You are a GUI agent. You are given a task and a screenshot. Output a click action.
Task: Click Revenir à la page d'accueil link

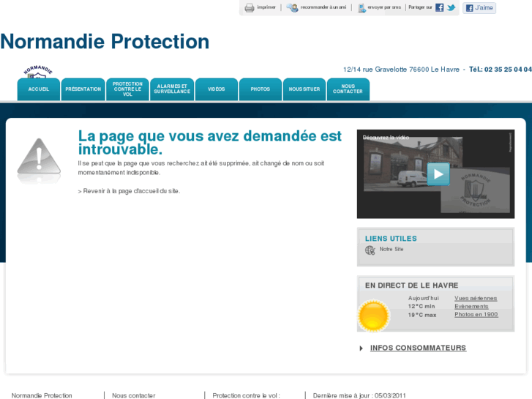coord(129,191)
